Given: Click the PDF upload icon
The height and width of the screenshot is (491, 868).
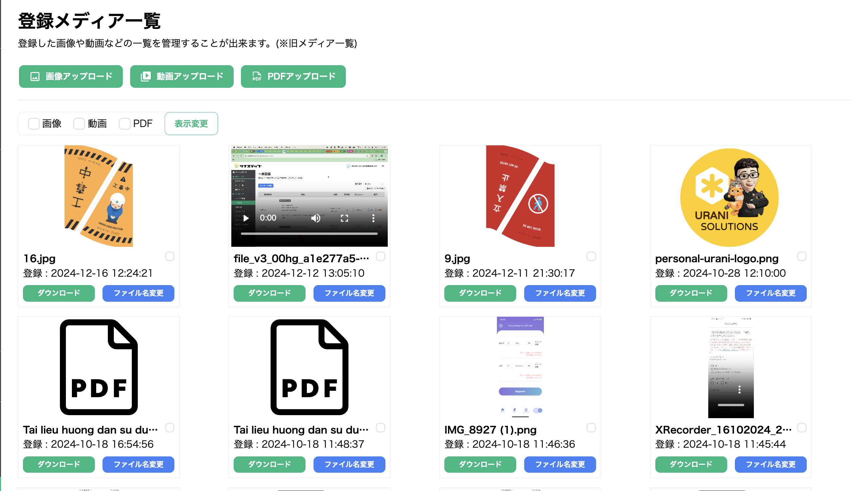Looking at the screenshot, I should click(x=256, y=77).
